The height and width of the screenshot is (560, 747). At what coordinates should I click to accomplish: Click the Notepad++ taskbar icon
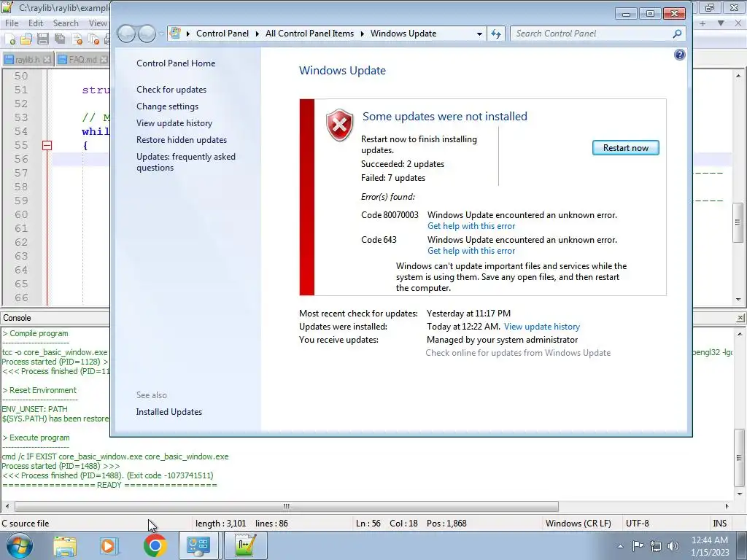pyautogui.click(x=245, y=545)
